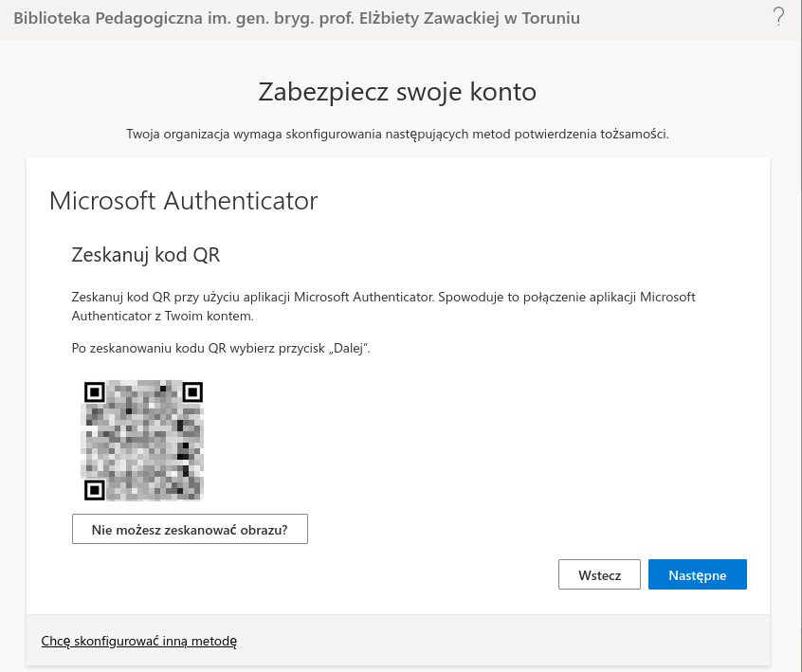Click the "Zeskanuj kod QR" subheading
The image size is (802, 672).
pos(146,255)
